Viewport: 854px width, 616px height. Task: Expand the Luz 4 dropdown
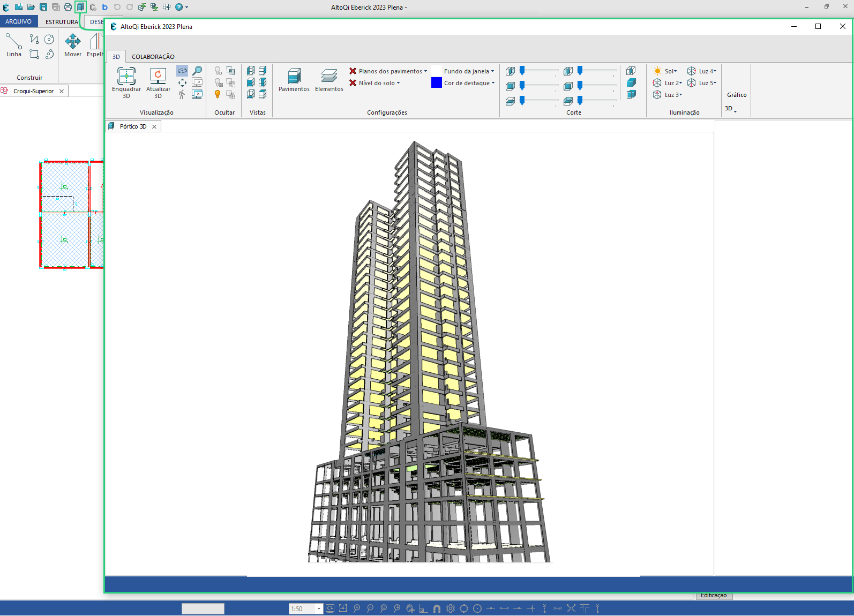point(715,71)
